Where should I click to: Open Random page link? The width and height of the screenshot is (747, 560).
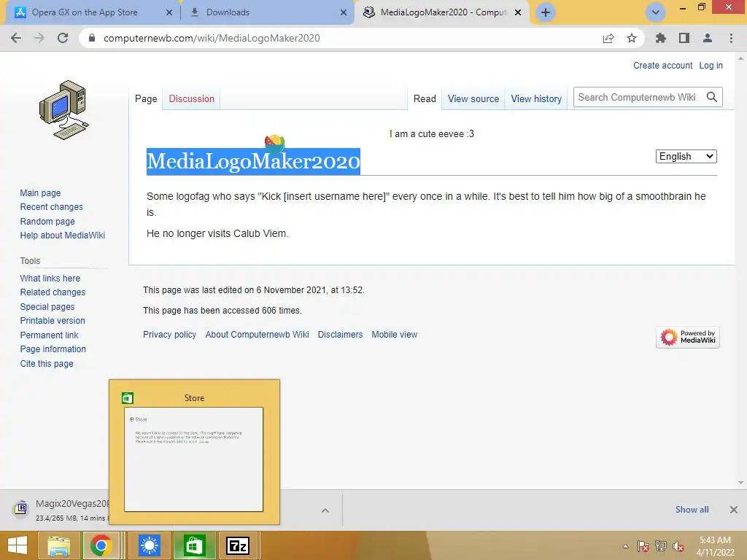click(x=47, y=221)
